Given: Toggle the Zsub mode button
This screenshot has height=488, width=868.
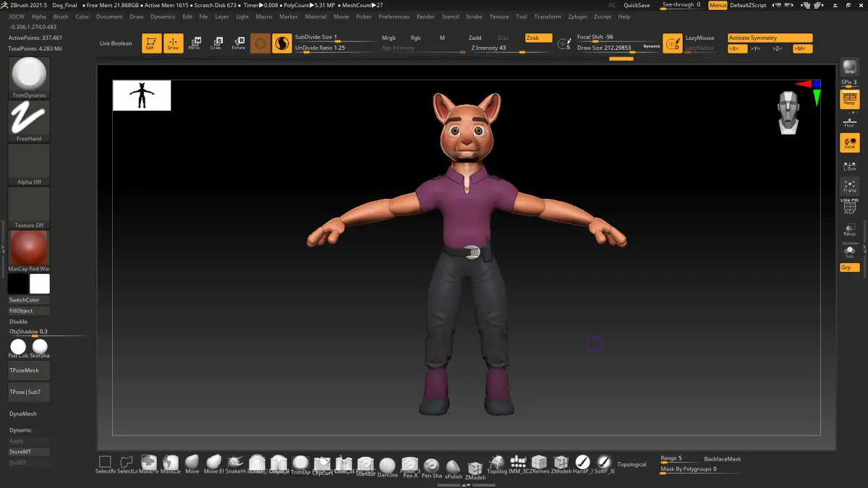Looking at the screenshot, I should pyautogui.click(x=539, y=38).
